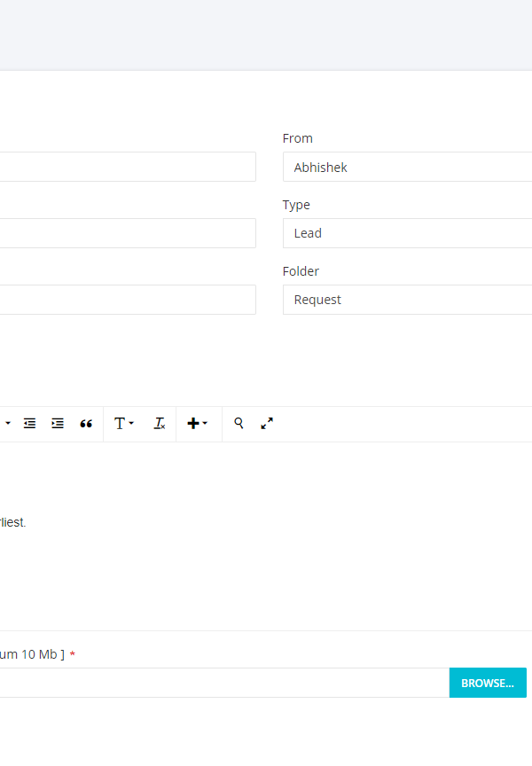Clear formatting with the Tx icon
This screenshot has height=766, width=532.
tap(160, 424)
